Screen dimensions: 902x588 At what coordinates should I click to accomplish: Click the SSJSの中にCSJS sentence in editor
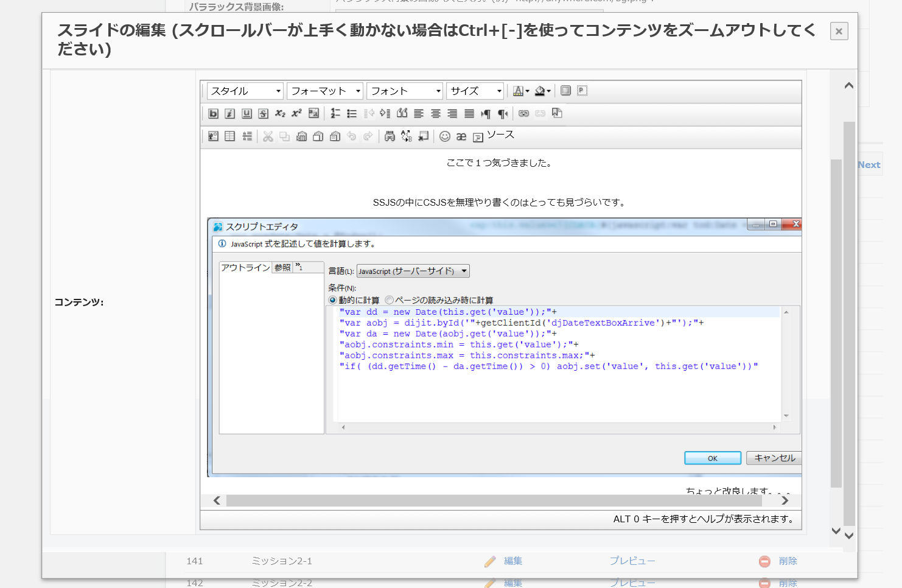click(x=499, y=203)
